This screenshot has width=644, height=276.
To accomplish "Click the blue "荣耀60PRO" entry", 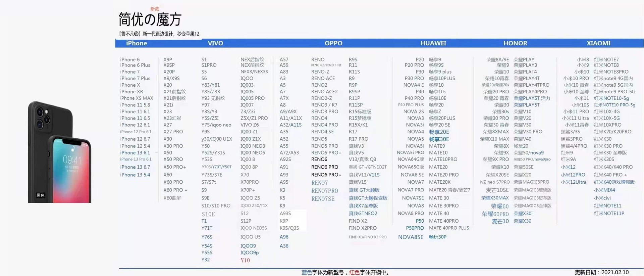I will point(495,214).
